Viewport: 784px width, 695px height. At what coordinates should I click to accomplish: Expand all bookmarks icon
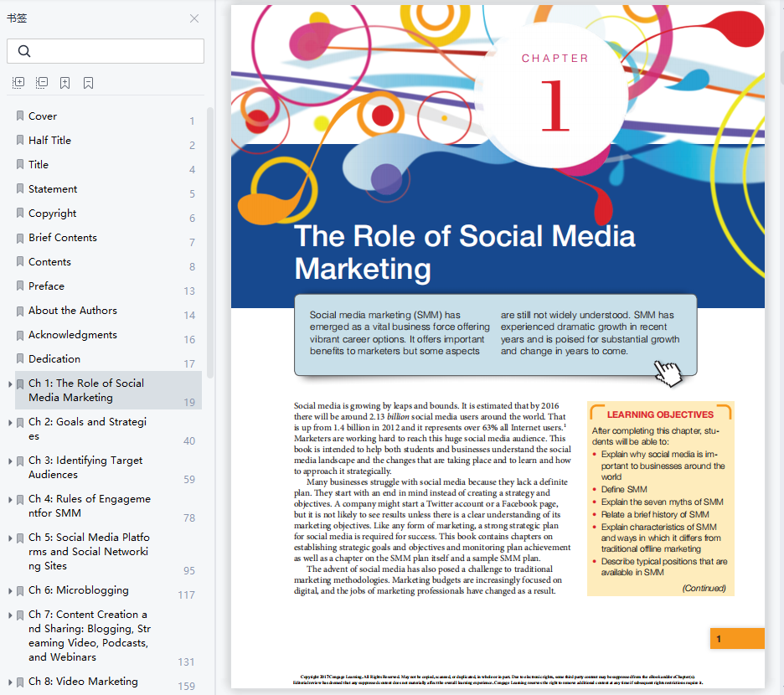tap(18, 83)
